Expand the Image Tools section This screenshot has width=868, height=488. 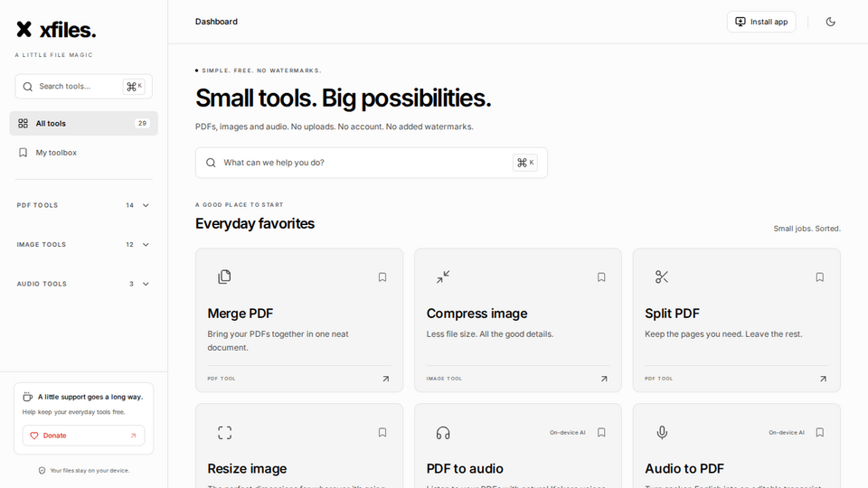pyautogui.click(x=83, y=245)
